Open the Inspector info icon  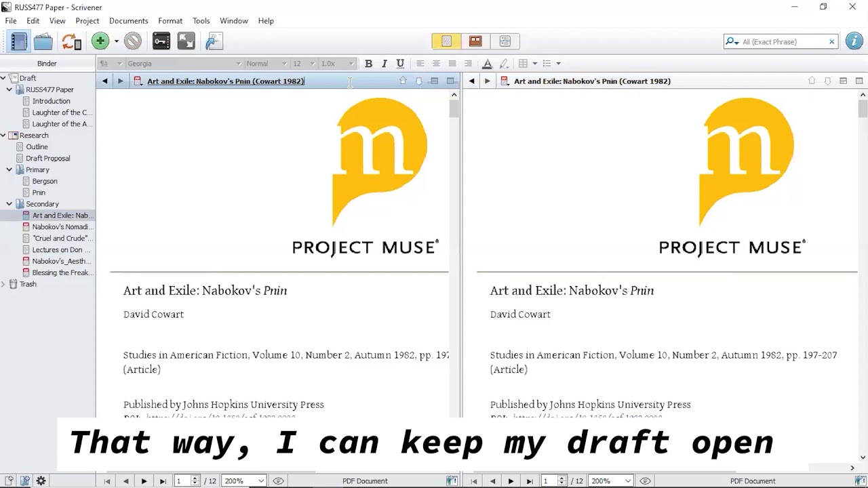854,41
